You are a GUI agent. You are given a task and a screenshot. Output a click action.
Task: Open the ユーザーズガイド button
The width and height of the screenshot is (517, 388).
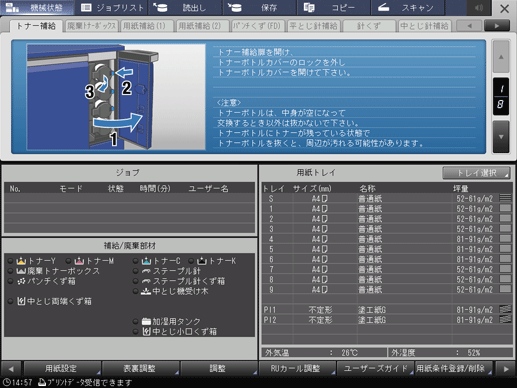coord(375,368)
